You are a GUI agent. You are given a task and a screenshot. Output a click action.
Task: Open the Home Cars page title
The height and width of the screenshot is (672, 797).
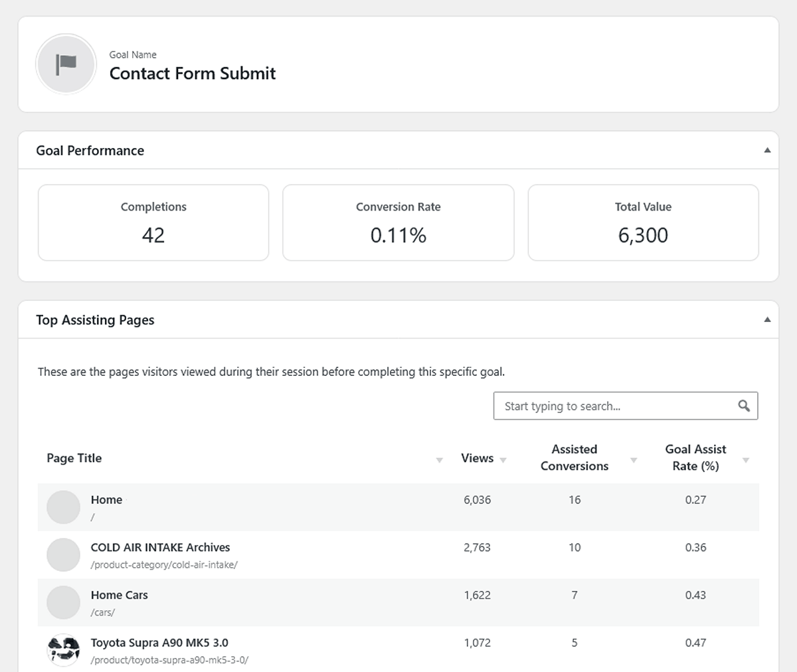120,596
